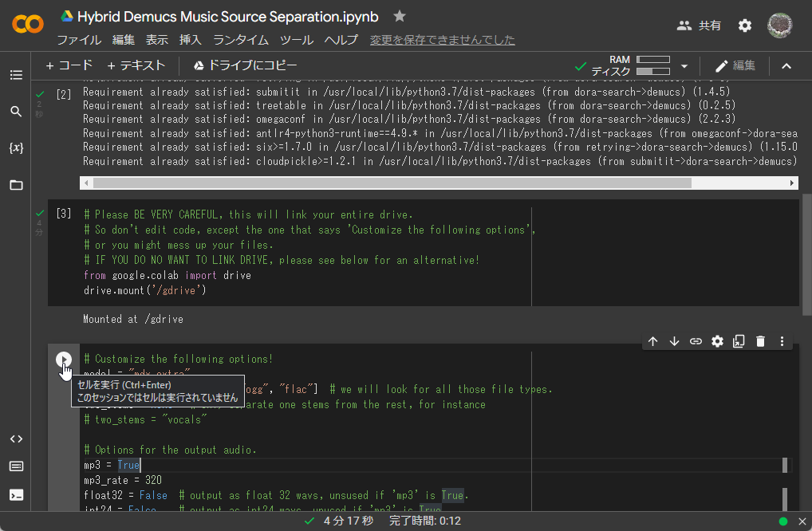Open the variables inspector panel

16,148
